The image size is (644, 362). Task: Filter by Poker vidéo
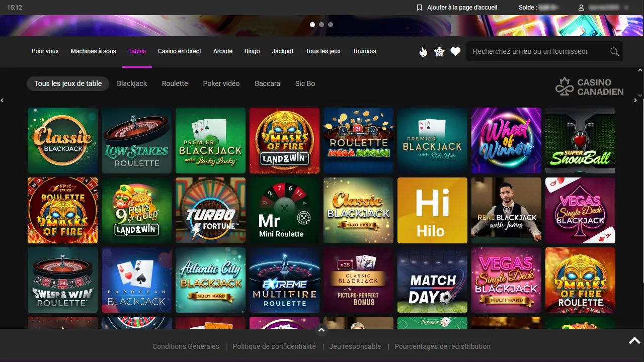coord(221,83)
